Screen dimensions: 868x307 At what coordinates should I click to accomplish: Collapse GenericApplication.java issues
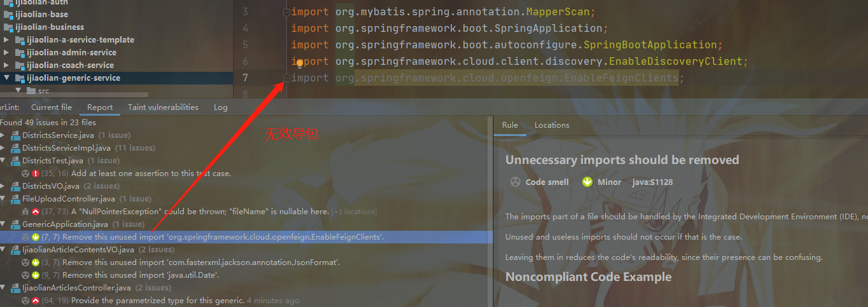coord(3,224)
